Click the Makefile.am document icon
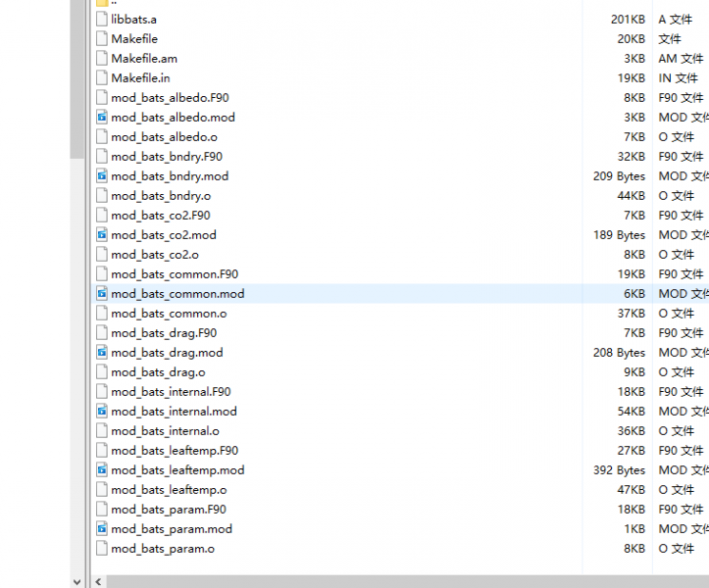This screenshot has width=709, height=588. pyautogui.click(x=102, y=59)
